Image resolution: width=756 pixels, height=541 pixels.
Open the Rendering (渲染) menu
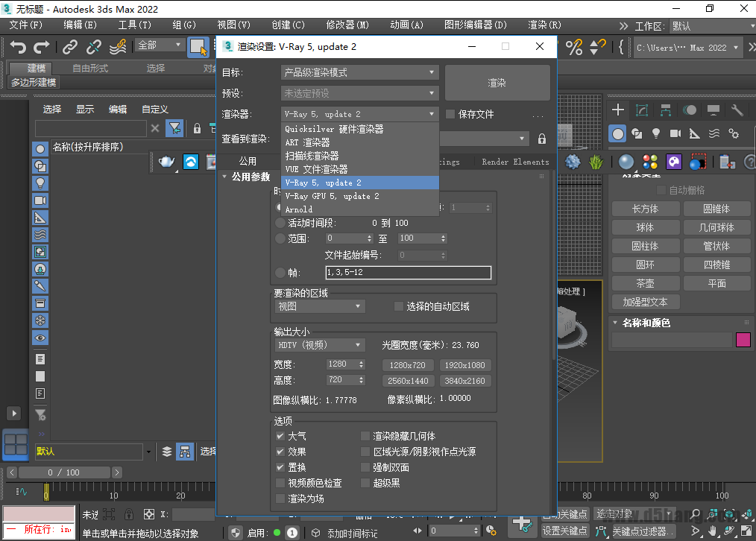click(544, 25)
